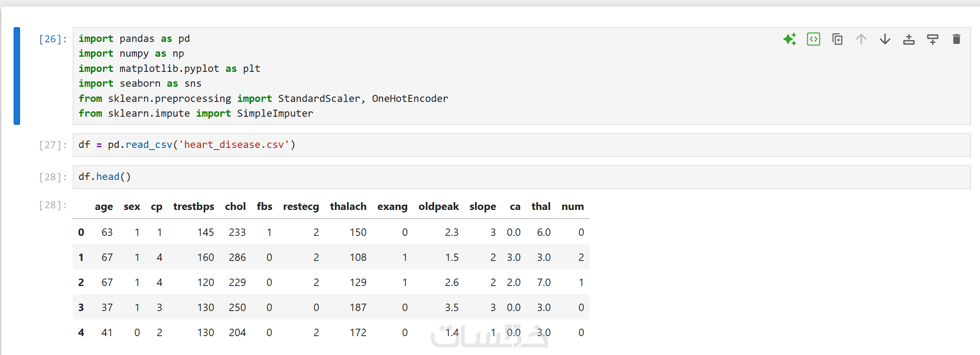The image size is (980, 355).
Task: Insert a cell above
Action: click(909, 39)
